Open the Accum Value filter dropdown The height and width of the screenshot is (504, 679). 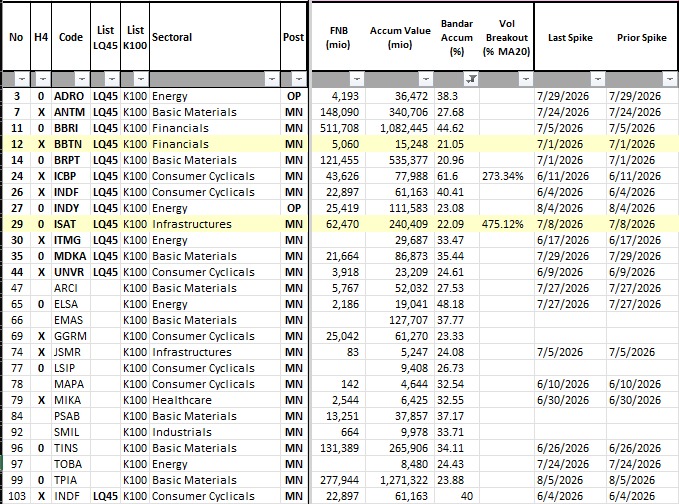click(426, 79)
